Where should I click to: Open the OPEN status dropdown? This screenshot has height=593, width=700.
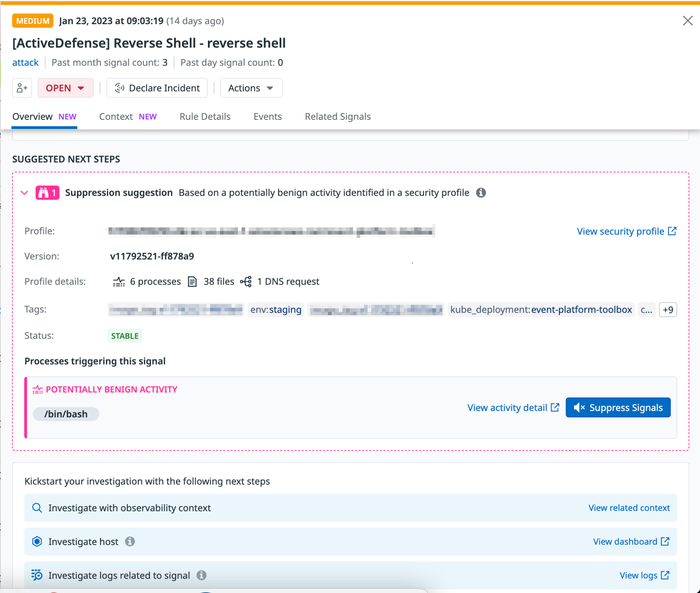[65, 88]
